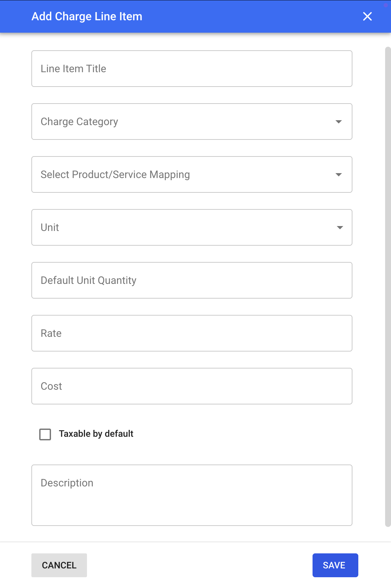391x588 pixels.
Task: Click the 'Charge Category' placeholder text
Action: [79, 122]
